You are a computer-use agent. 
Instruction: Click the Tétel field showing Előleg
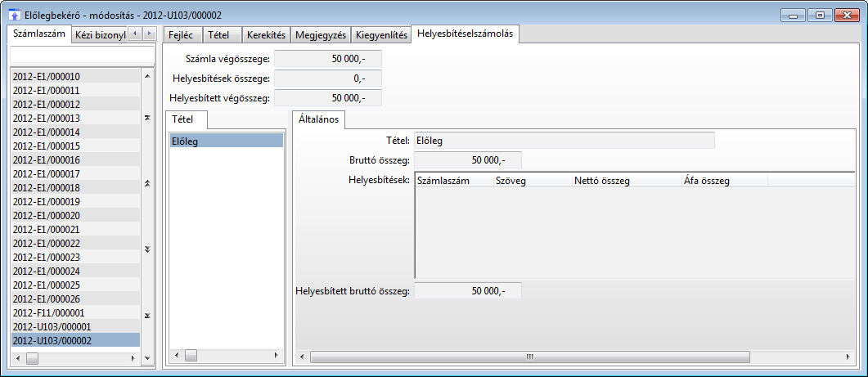[564, 140]
